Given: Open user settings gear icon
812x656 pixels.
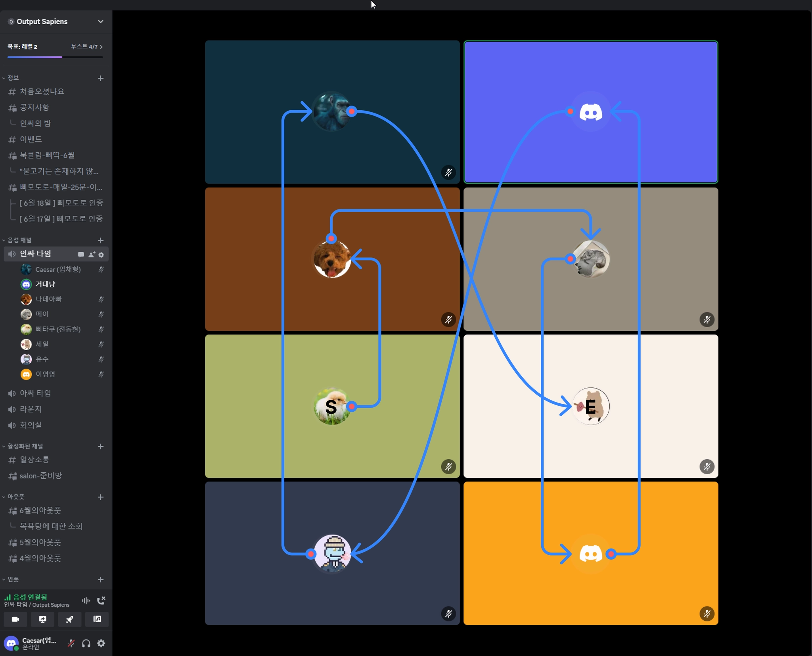Looking at the screenshot, I should pos(101,643).
